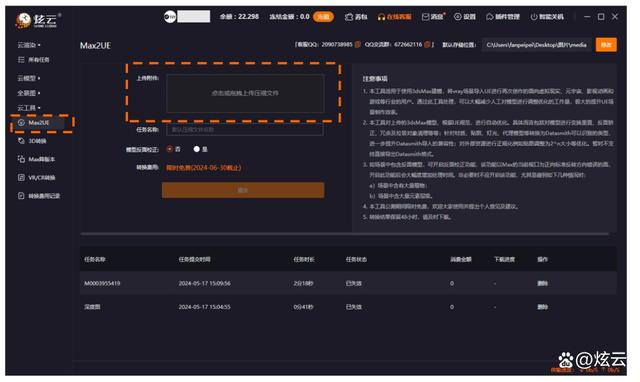Click the 任务状态 column header

356,259
